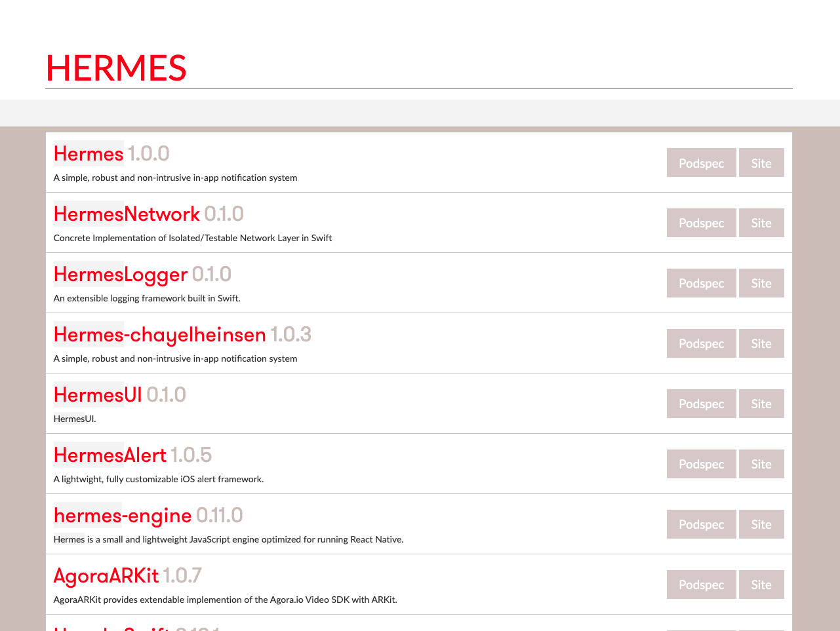Visit Site for HermesLogger
Screen dimensions: 840x631
click(761, 283)
